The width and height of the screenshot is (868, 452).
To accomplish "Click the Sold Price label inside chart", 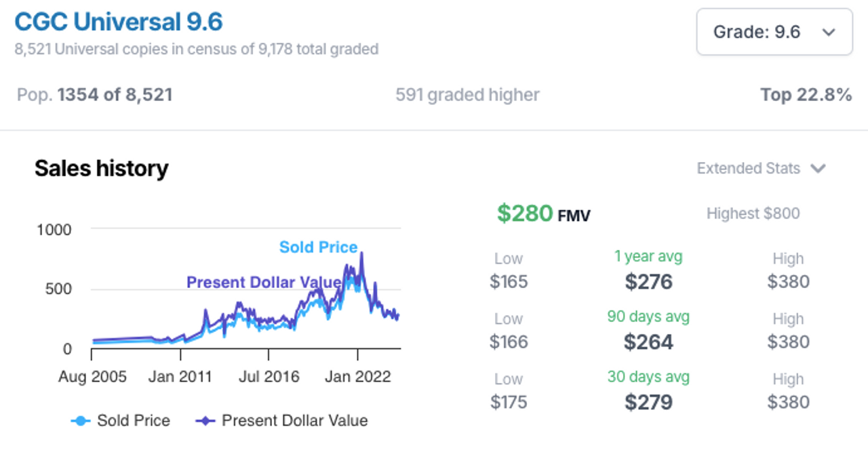I will pyautogui.click(x=318, y=247).
